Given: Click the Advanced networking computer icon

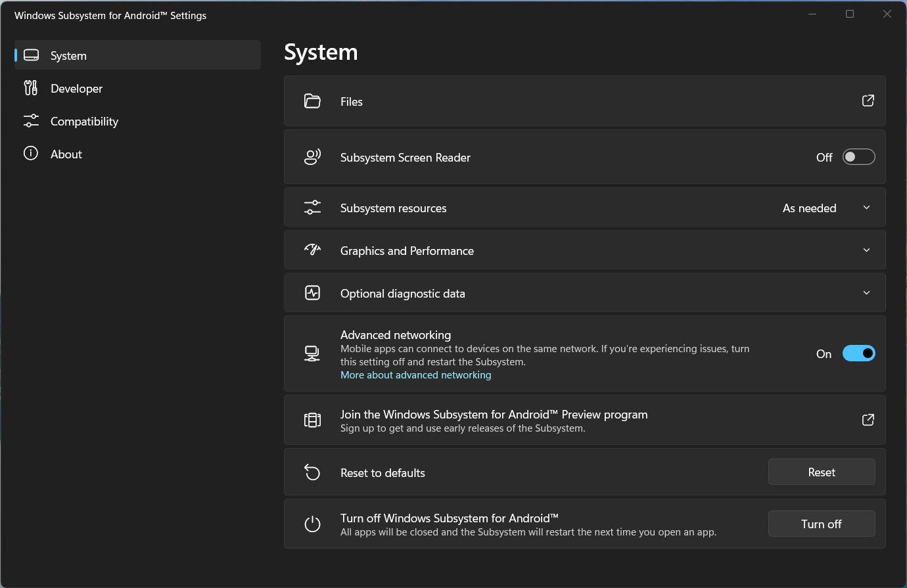Looking at the screenshot, I should click(x=312, y=353).
